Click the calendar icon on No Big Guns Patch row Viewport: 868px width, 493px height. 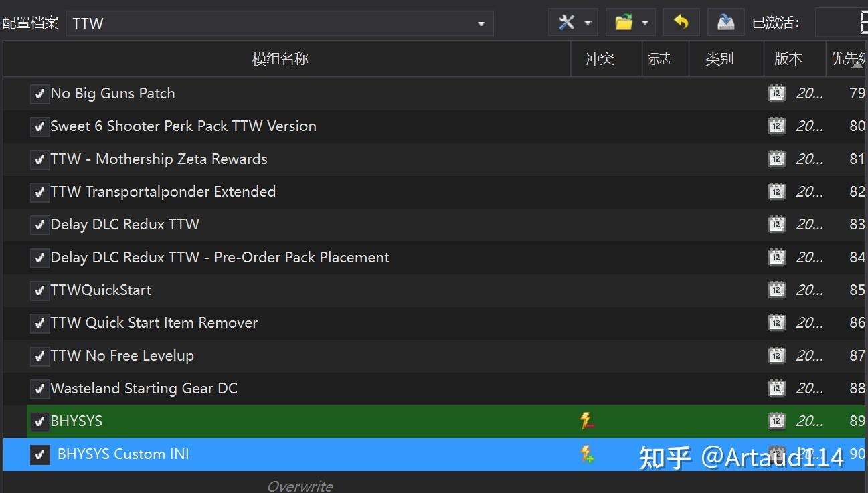click(x=776, y=93)
